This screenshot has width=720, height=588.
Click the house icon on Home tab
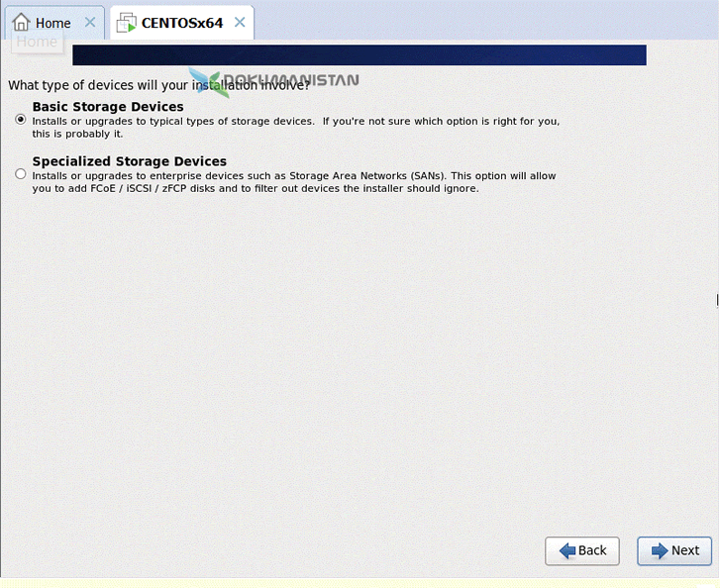click(21, 22)
